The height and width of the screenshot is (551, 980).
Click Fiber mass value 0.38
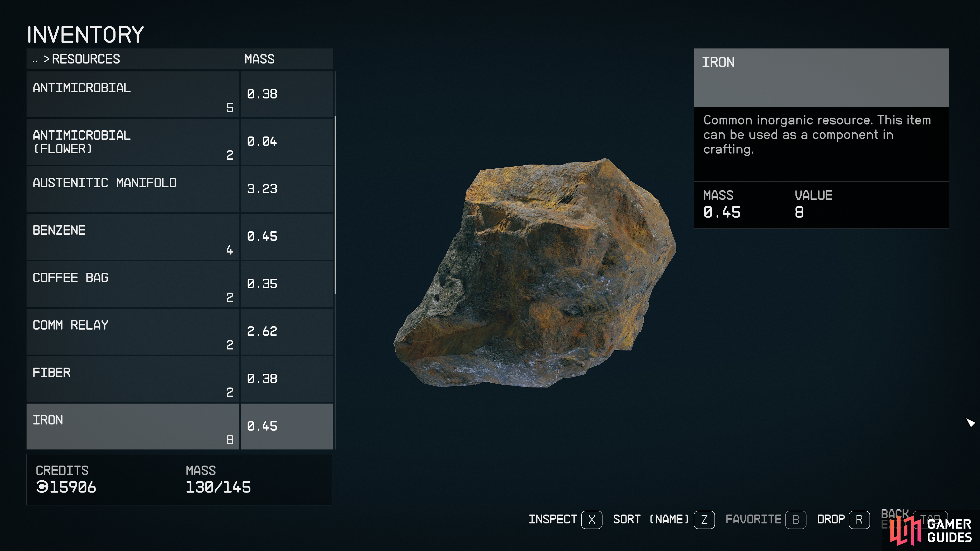pos(262,379)
